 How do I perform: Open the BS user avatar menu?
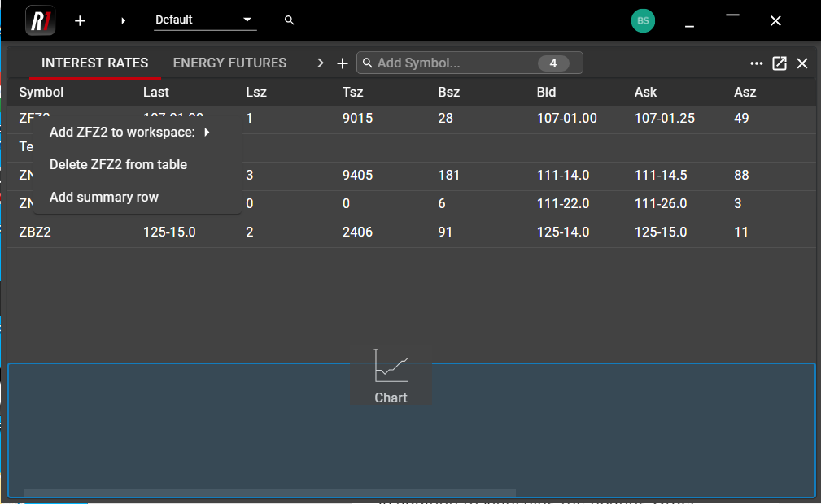[643, 20]
